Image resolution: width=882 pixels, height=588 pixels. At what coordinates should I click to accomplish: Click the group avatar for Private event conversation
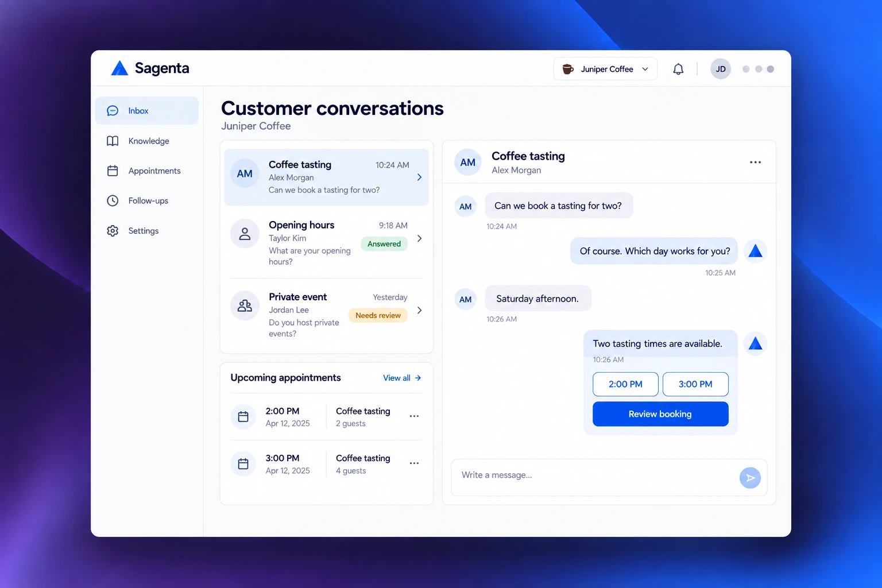pyautogui.click(x=245, y=305)
